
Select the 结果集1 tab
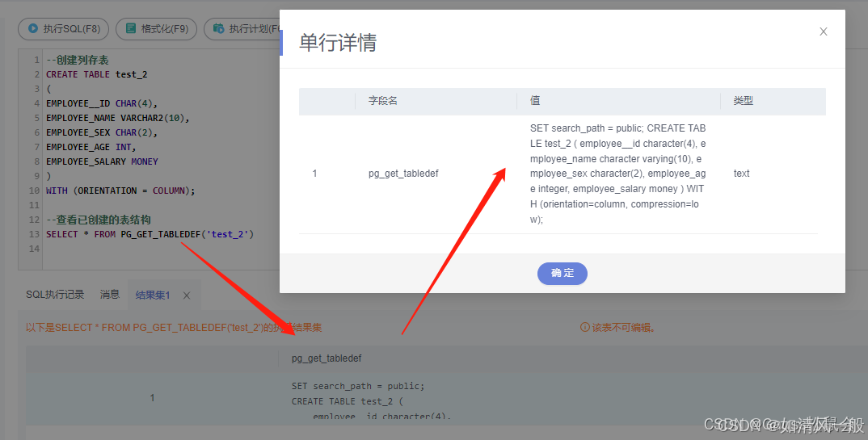pyautogui.click(x=152, y=295)
